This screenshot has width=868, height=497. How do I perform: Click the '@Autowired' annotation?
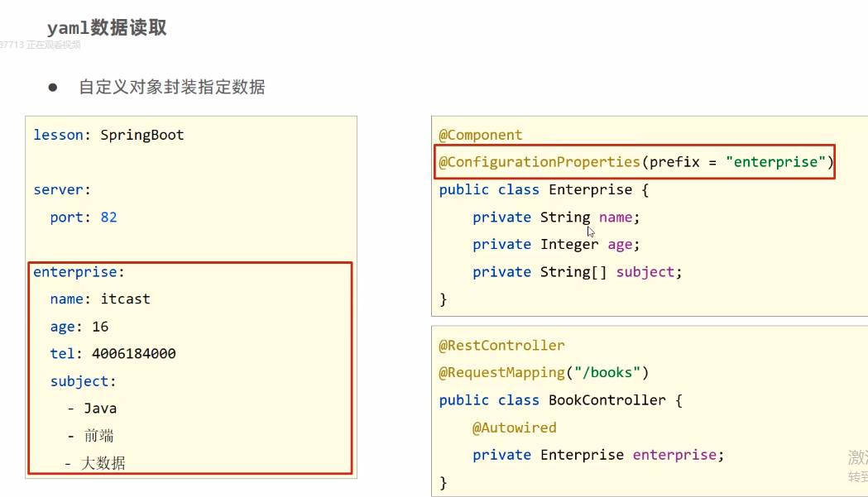tap(514, 428)
